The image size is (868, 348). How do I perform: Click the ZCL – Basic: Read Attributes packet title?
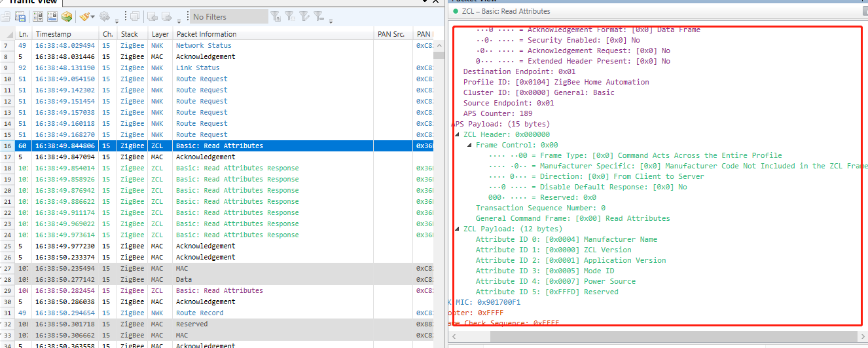506,11
